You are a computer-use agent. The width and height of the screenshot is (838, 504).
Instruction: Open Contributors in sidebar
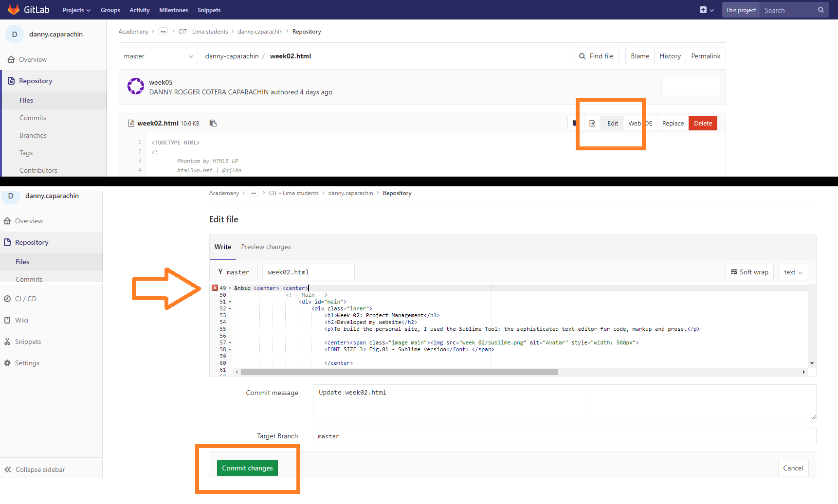(38, 170)
